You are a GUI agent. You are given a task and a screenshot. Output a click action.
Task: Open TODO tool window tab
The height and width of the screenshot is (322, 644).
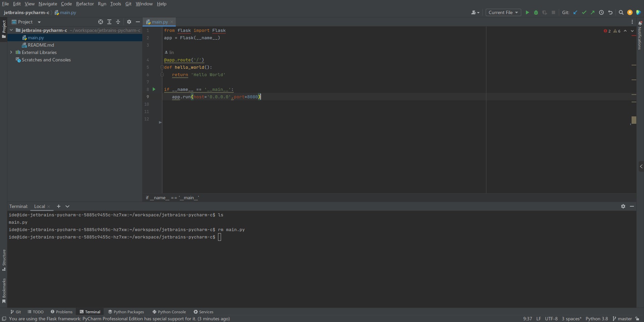click(36, 312)
